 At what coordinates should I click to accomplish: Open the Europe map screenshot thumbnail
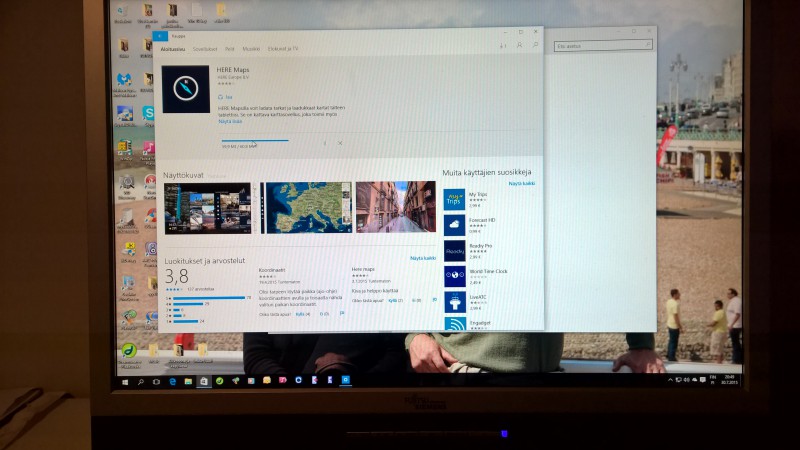(x=305, y=207)
